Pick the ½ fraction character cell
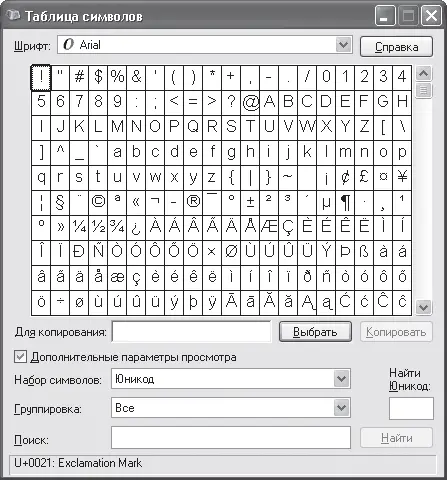Image resolution: width=447 pixels, height=480 pixels. 98,228
